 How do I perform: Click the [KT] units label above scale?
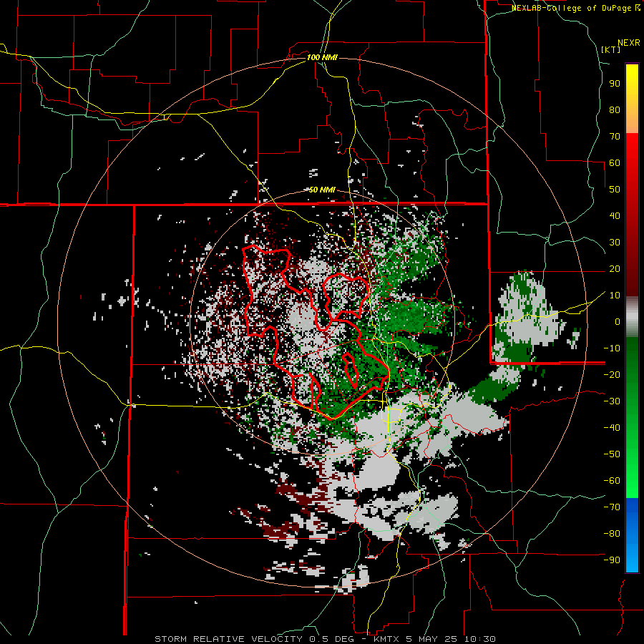[x=611, y=49]
